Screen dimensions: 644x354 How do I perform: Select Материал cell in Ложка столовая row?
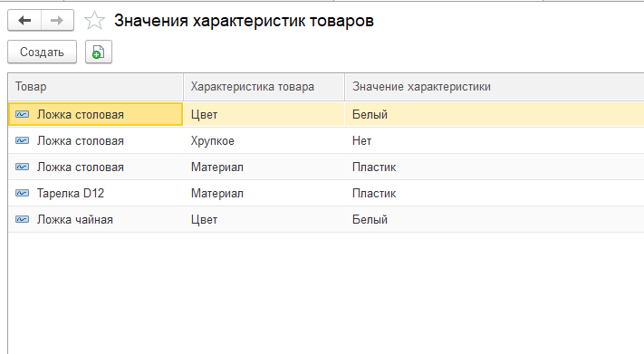(264, 167)
